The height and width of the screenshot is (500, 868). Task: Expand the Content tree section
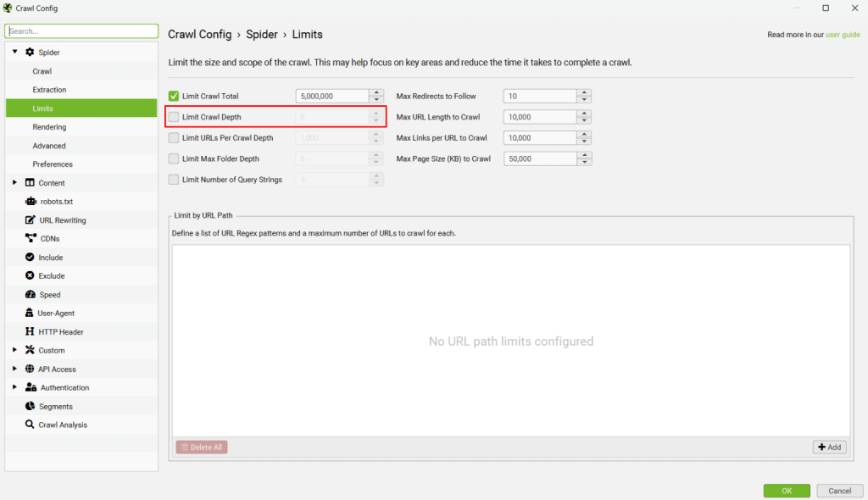(15, 182)
